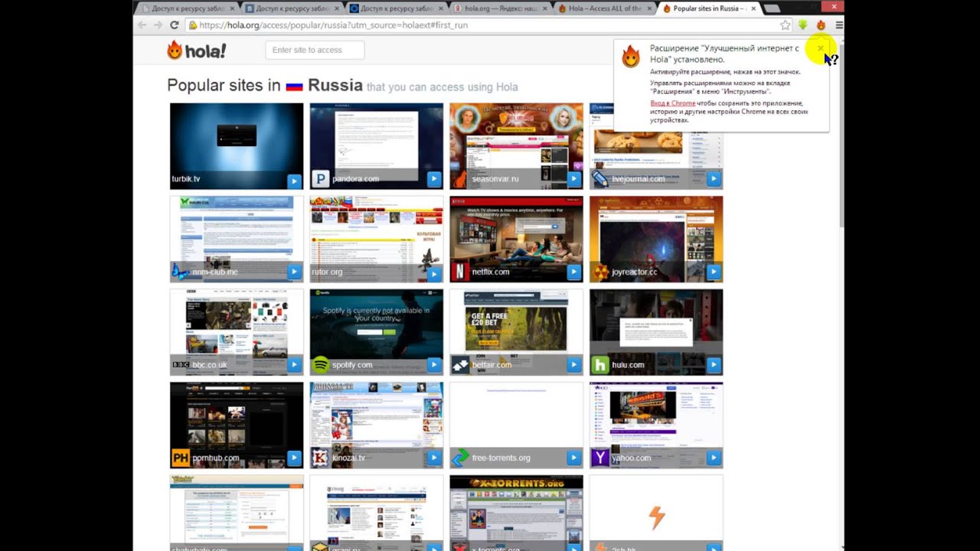Viewport: 980px width, 551px height.
Task: Click the 'free-torrents.org' tile label
Action: click(x=501, y=458)
